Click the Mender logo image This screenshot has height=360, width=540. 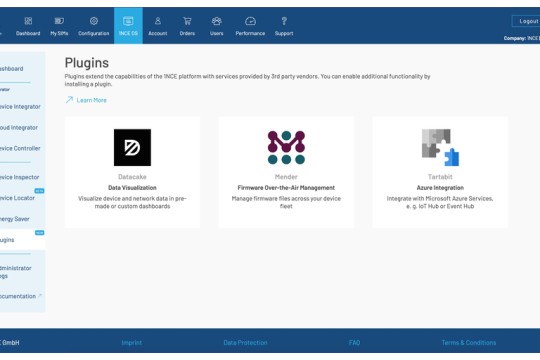tap(286, 147)
